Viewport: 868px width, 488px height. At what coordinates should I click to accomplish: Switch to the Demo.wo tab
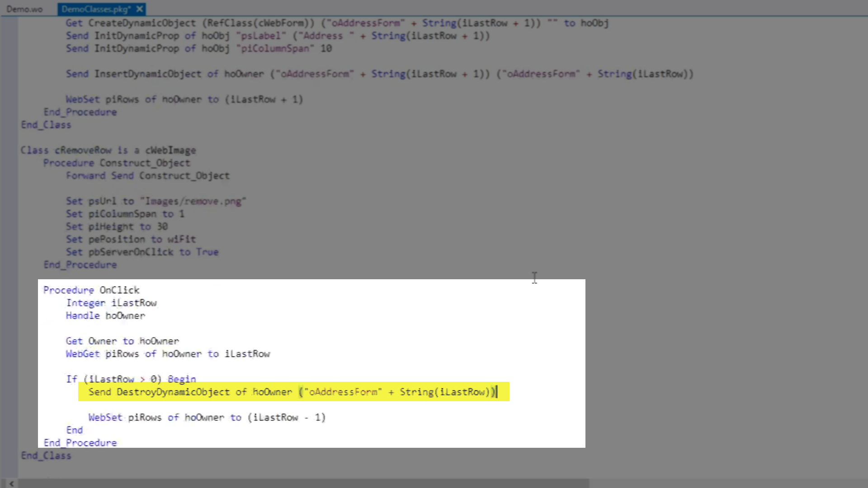(24, 9)
